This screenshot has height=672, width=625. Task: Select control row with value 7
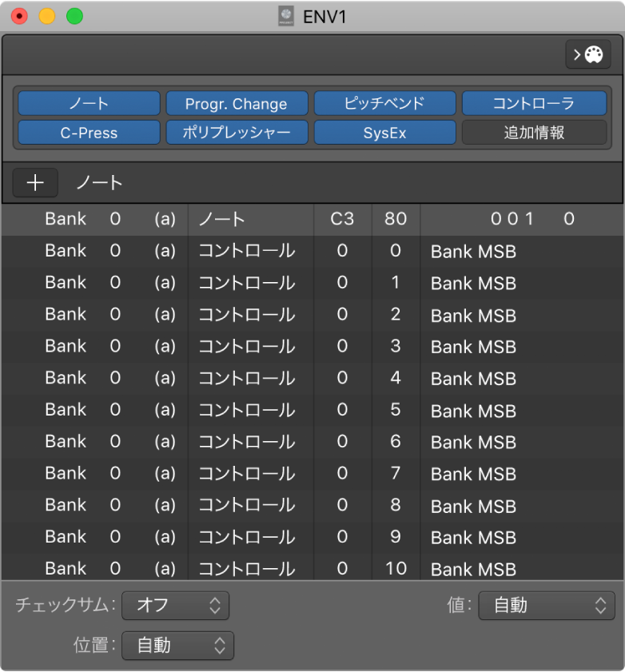pyautogui.click(x=312, y=474)
